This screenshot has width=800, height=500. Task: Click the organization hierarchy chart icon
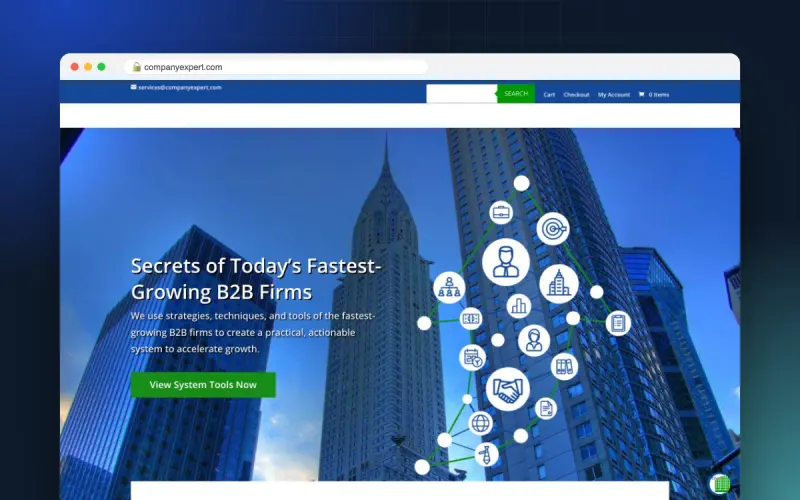click(449, 287)
